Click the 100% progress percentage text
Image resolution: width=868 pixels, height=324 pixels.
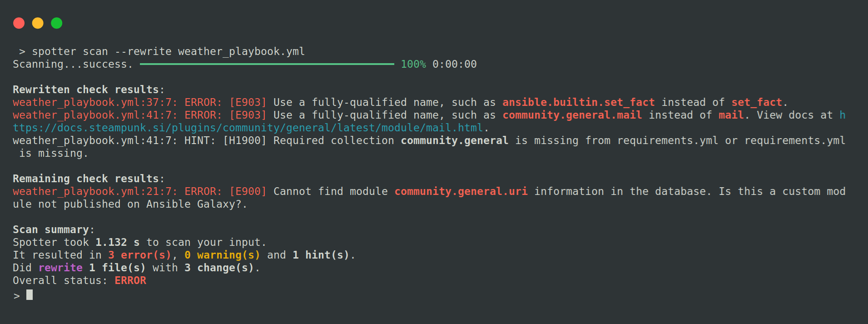(x=413, y=65)
